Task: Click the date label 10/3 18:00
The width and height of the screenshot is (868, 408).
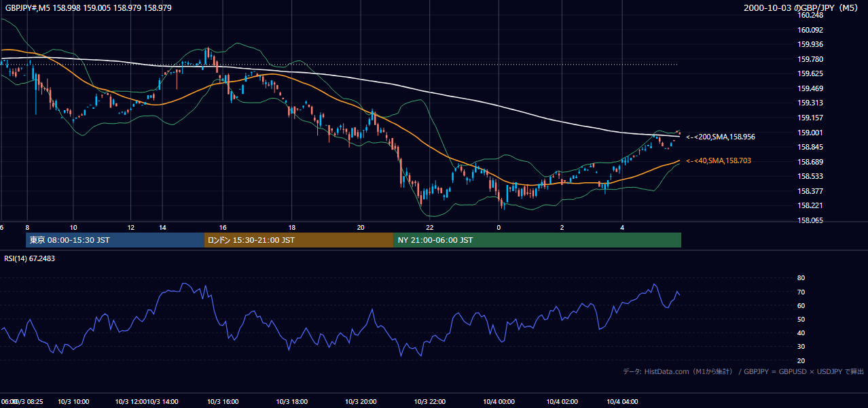Action: (x=291, y=402)
